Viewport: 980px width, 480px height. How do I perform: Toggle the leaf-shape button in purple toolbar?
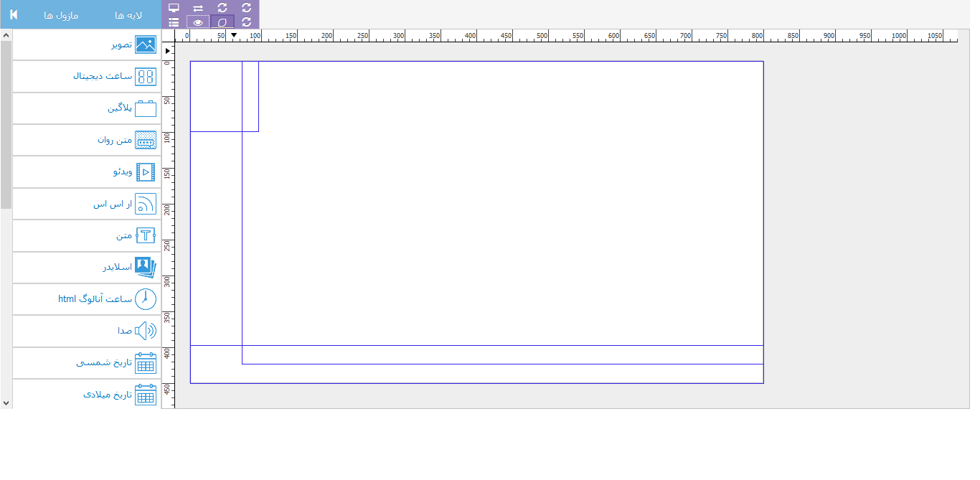pyautogui.click(x=222, y=22)
